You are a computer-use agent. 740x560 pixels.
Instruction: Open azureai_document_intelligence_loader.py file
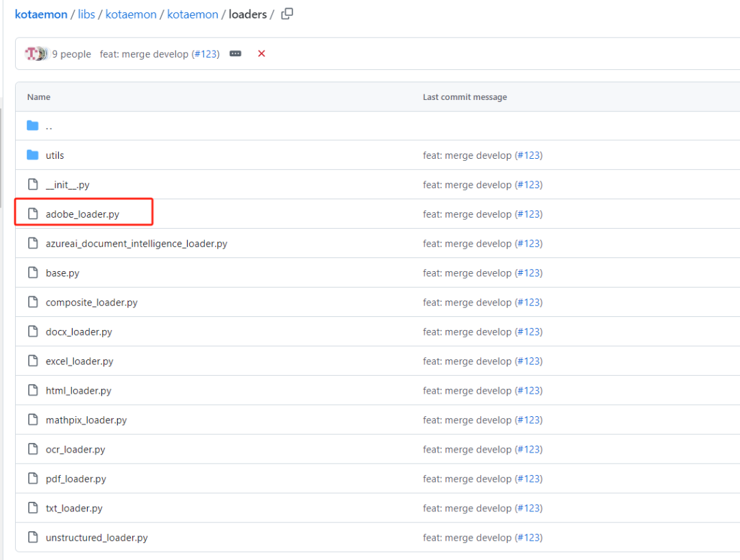point(136,243)
